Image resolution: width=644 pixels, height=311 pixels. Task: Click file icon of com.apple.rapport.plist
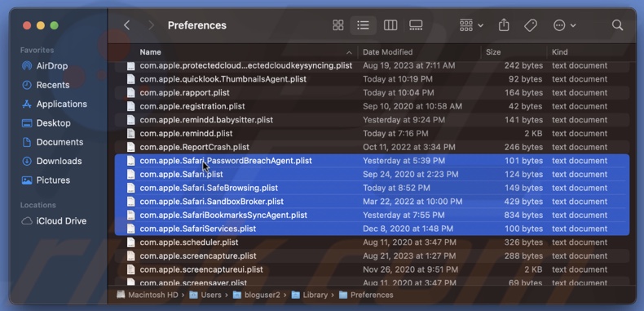tap(130, 92)
